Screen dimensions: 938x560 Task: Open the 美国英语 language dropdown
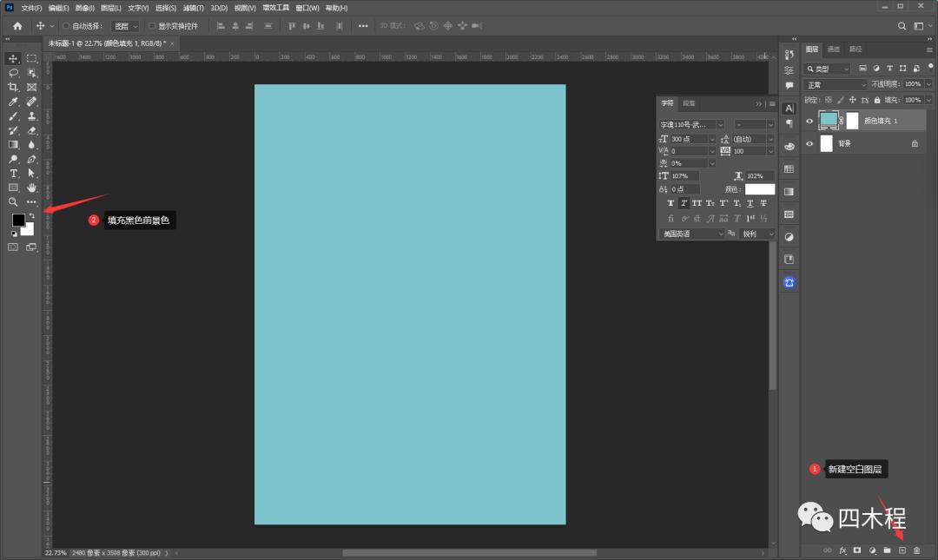pyautogui.click(x=691, y=234)
